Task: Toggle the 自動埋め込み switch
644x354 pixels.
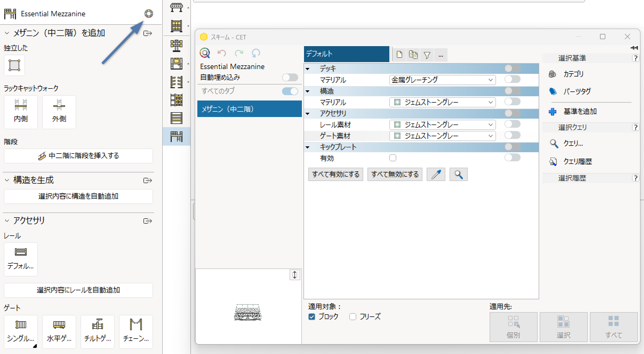Action: click(290, 78)
